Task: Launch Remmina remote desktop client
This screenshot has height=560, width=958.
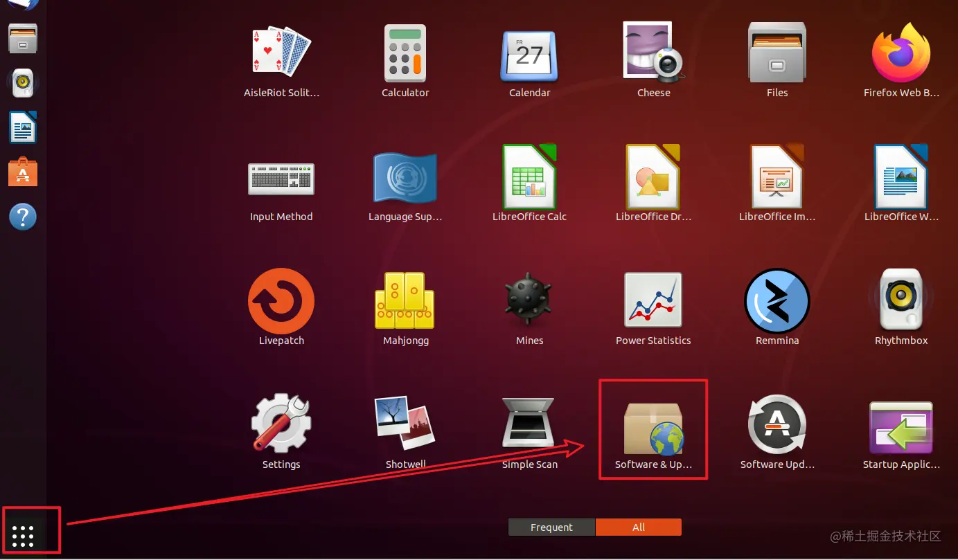Action: pyautogui.click(x=777, y=301)
